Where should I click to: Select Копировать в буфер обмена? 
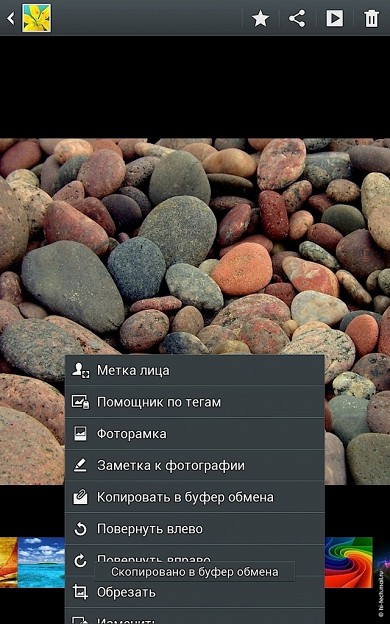(x=195, y=497)
